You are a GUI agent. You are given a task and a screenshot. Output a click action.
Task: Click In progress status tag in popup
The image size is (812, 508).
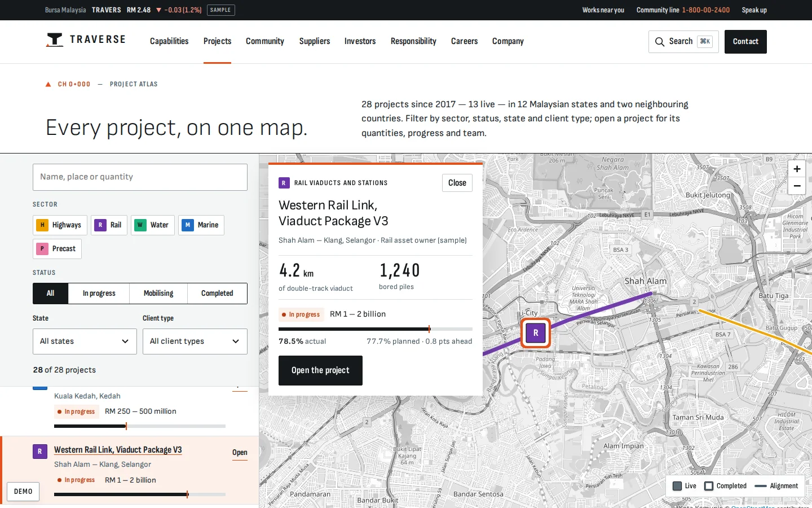[x=301, y=314]
